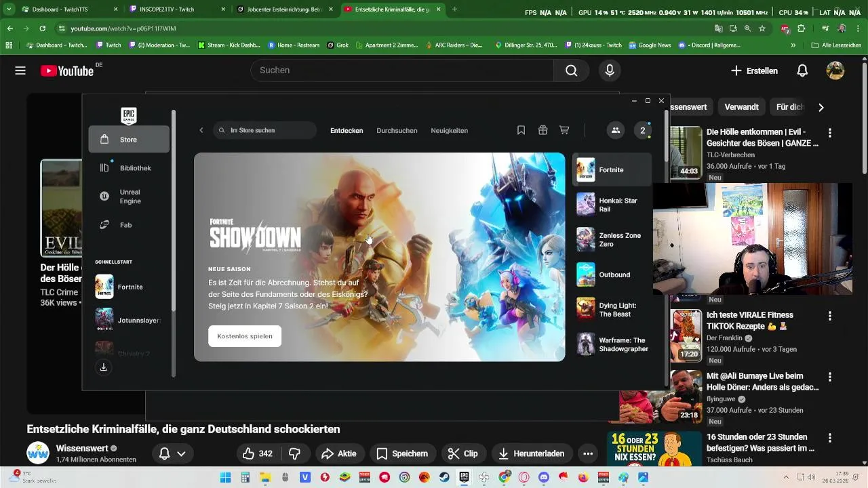Viewport: 868px width, 488px height.
Task: Open options menu for VIRALE Fitness video
Action: 829,316
